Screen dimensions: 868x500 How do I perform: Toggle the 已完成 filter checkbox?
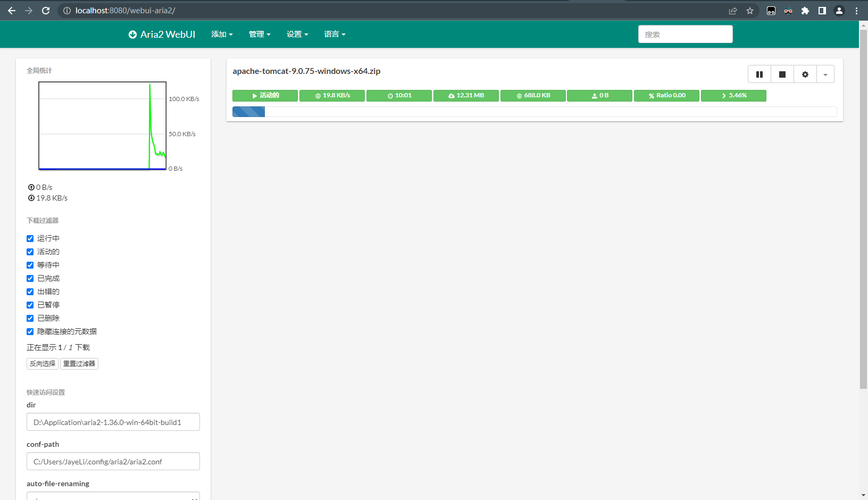(x=30, y=278)
